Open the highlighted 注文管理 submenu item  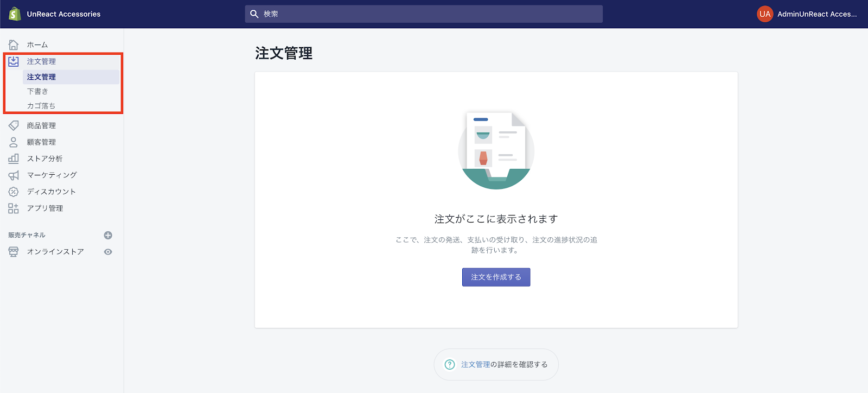coord(42,77)
